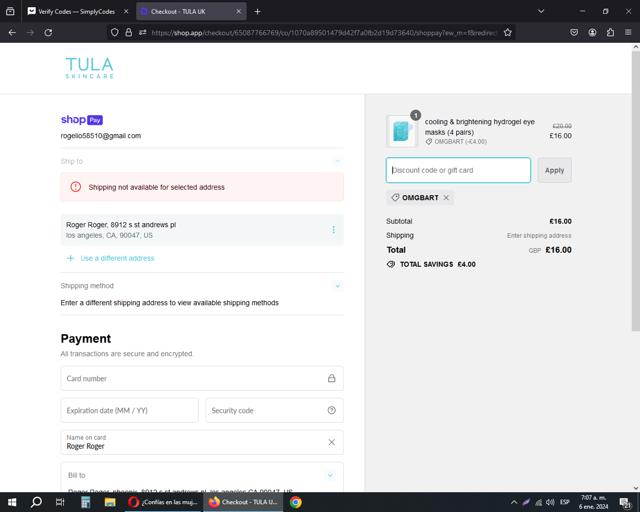Open the Windows Start menu

pyautogui.click(x=12, y=502)
